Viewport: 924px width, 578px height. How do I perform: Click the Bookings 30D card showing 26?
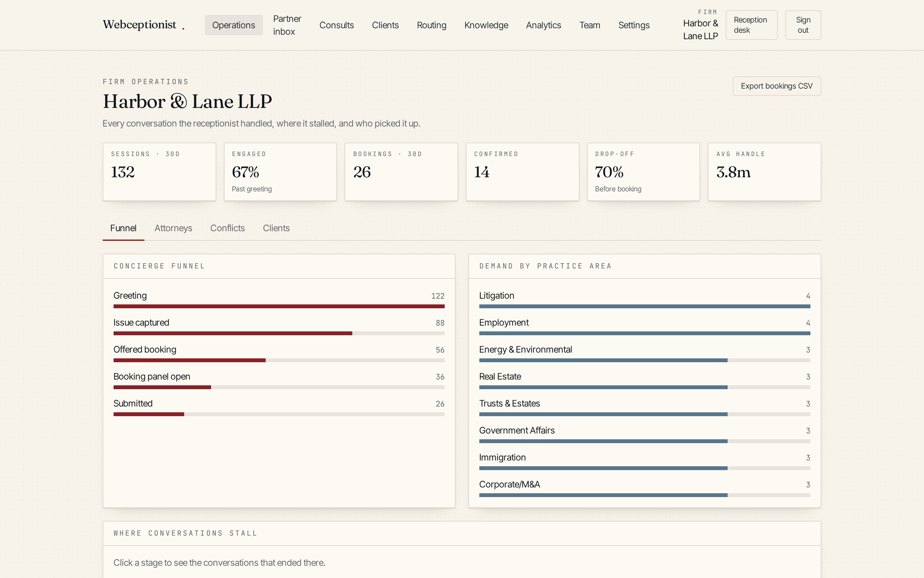tap(401, 172)
